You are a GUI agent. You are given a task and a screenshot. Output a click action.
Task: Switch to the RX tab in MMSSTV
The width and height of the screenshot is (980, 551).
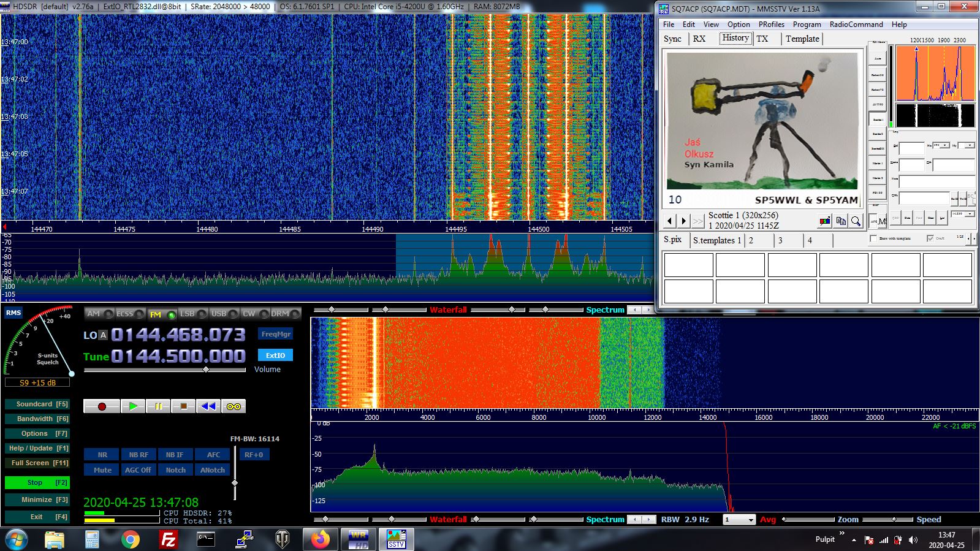coord(699,39)
